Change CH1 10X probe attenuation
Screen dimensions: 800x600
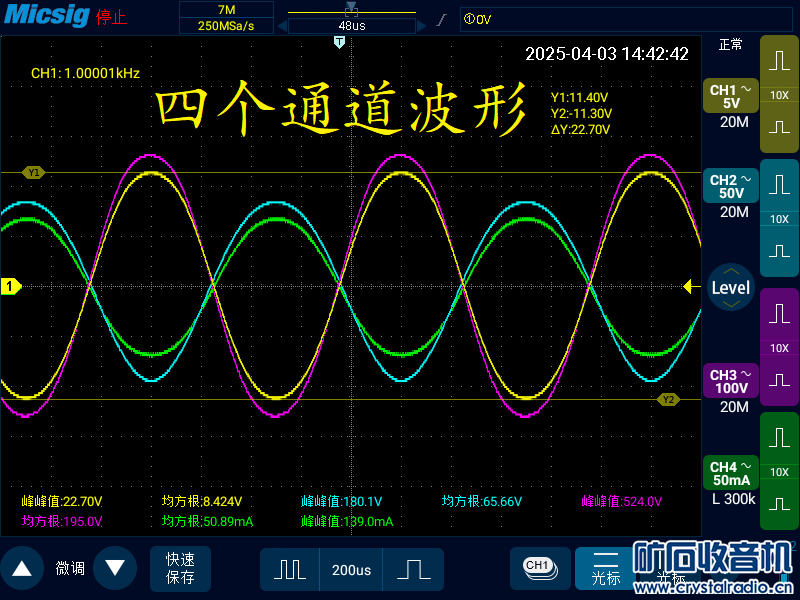point(779,95)
